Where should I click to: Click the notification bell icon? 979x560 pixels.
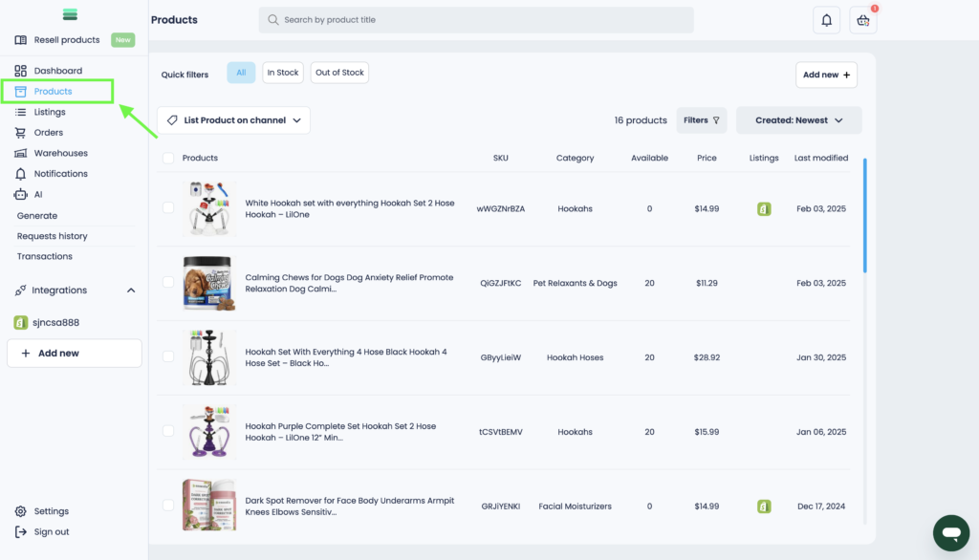click(x=826, y=20)
